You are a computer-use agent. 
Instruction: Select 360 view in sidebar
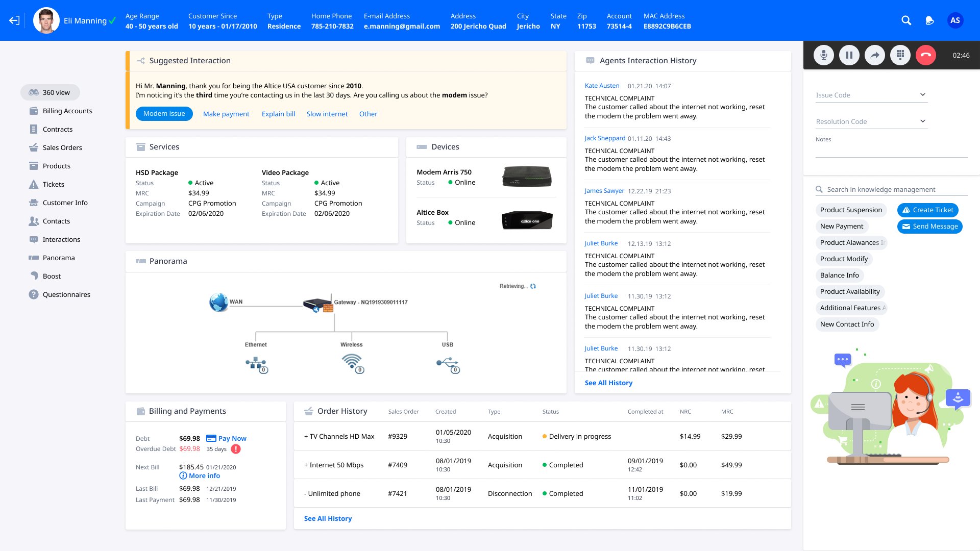click(x=50, y=92)
